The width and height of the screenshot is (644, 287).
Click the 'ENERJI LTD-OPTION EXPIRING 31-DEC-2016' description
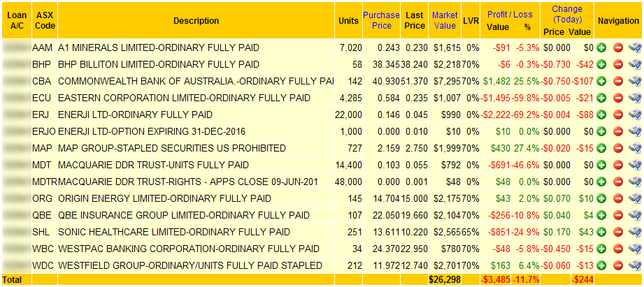click(x=152, y=131)
